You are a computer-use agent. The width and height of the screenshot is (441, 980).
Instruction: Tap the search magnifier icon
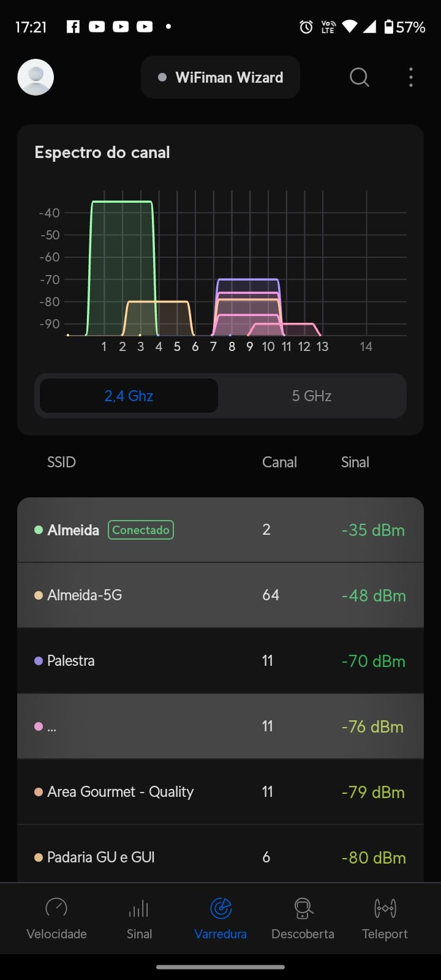click(x=360, y=77)
